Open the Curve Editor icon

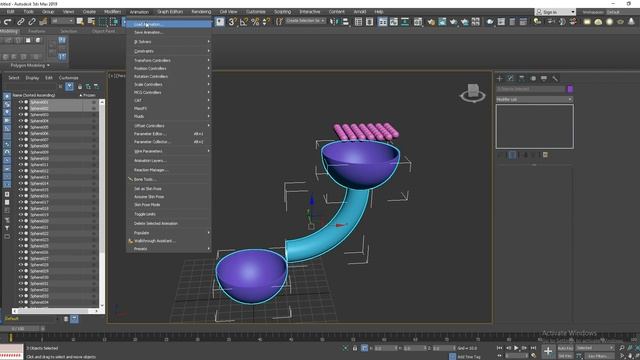(393, 22)
